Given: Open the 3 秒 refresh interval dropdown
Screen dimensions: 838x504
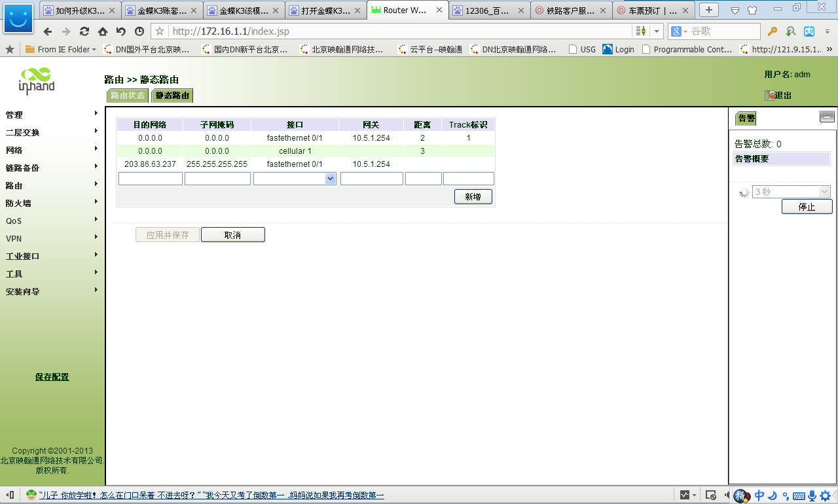Looking at the screenshot, I should [824, 192].
